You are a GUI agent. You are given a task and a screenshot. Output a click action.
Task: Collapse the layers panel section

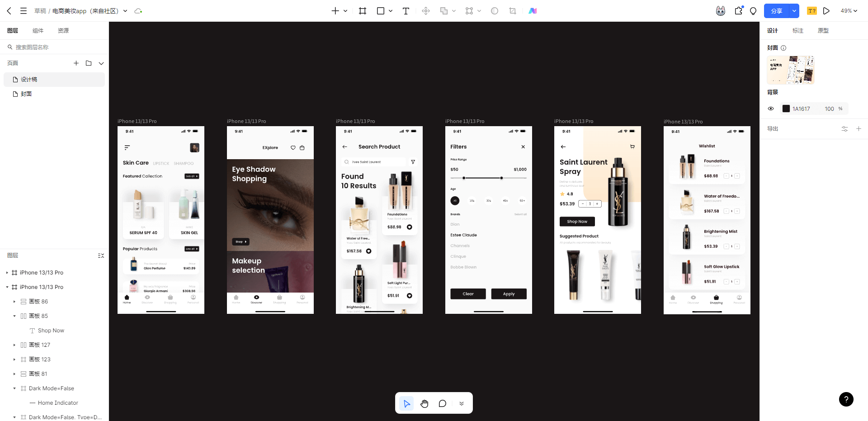click(x=101, y=255)
